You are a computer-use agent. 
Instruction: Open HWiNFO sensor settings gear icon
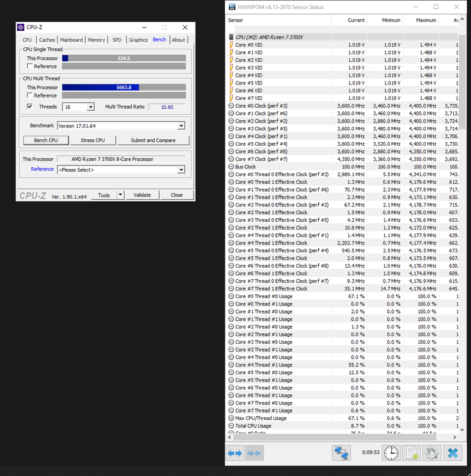432,453
